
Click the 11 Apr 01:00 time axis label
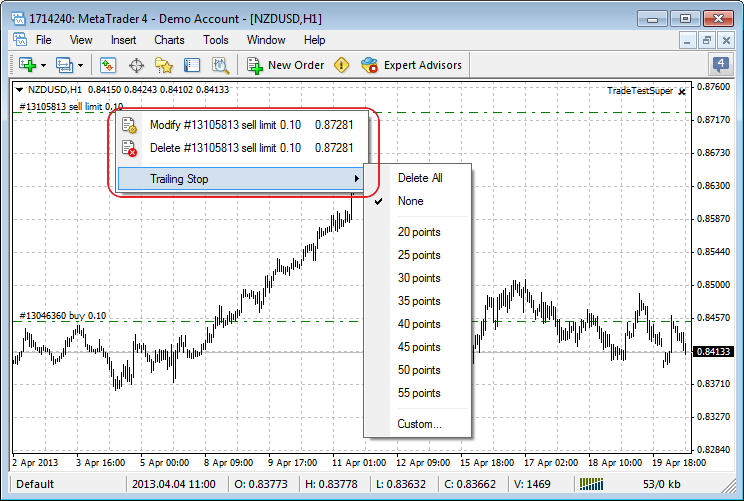[359, 463]
